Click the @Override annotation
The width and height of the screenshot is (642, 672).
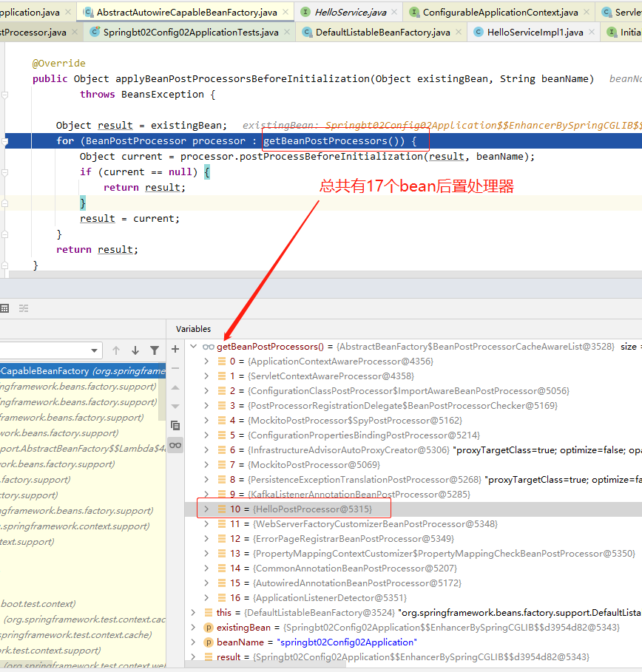(58, 64)
